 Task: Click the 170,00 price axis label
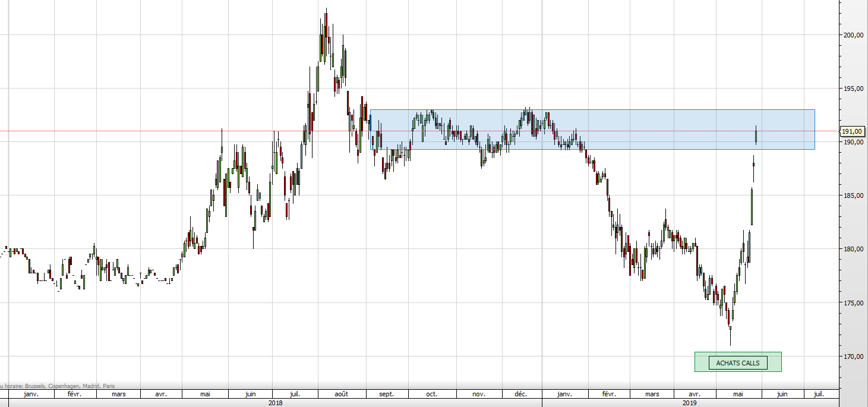click(853, 356)
